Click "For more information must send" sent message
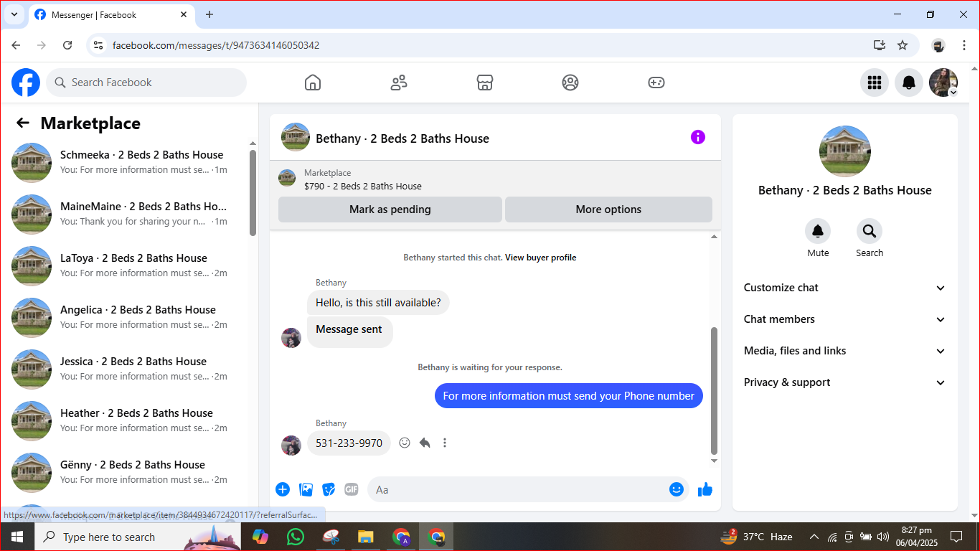 [x=569, y=396]
